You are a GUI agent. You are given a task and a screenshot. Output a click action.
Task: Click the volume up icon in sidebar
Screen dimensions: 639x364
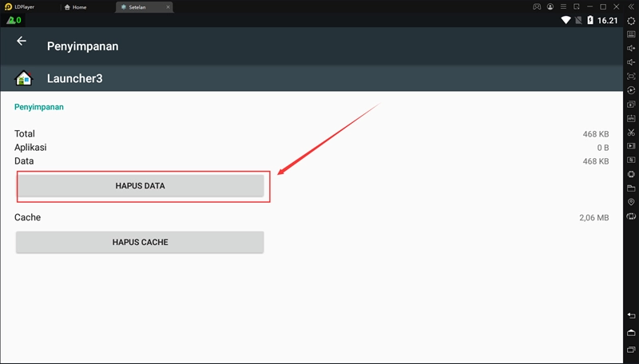tap(631, 49)
